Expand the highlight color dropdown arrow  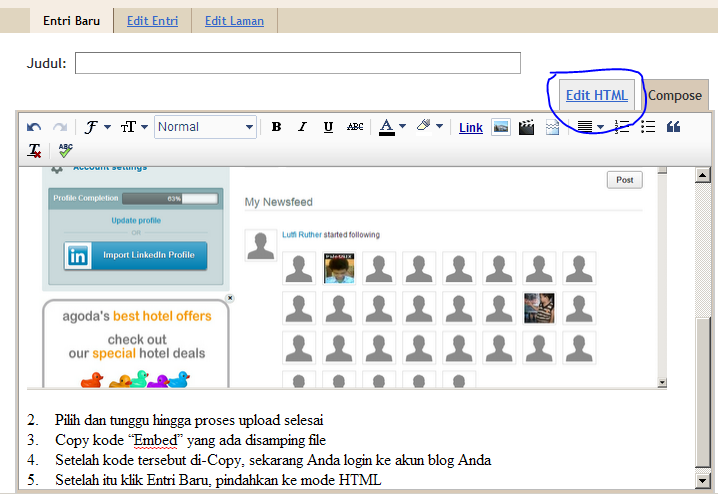coord(439,126)
